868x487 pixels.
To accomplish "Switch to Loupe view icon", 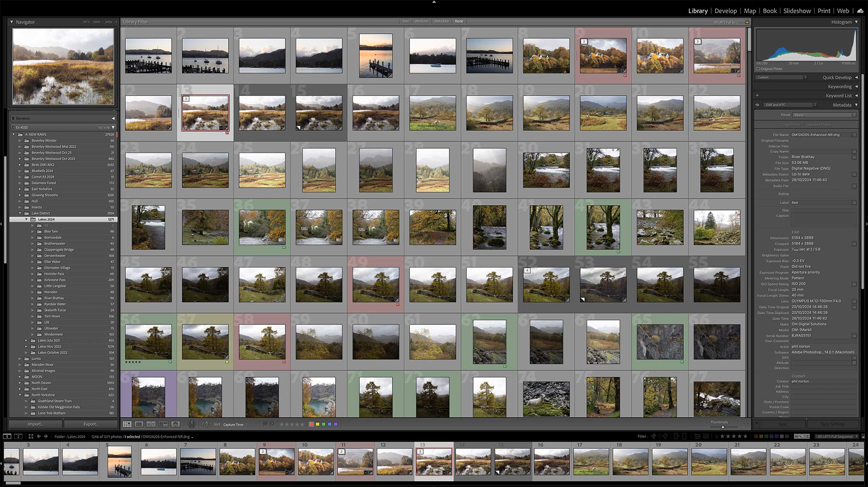I will (139, 424).
